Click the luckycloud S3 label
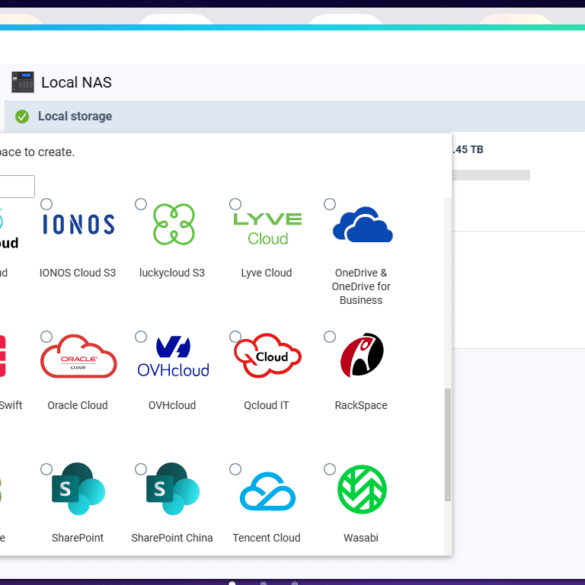This screenshot has width=585, height=585. [x=172, y=273]
